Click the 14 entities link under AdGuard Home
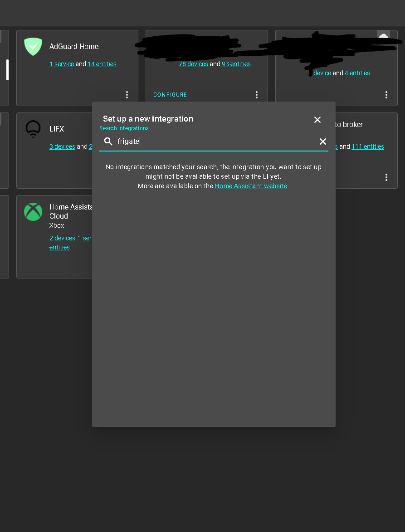 click(x=102, y=64)
